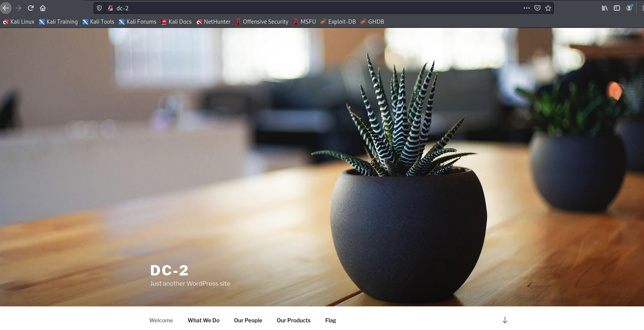Open Kali Docs bookmark
This screenshot has width=644, height=330.
point(176,22)
